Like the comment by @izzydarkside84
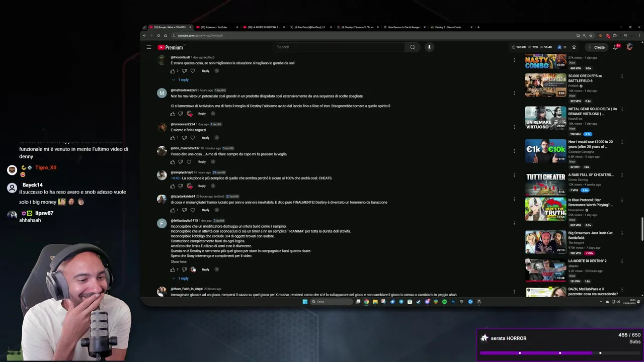 pyautogui.click(x=173, y=210)
